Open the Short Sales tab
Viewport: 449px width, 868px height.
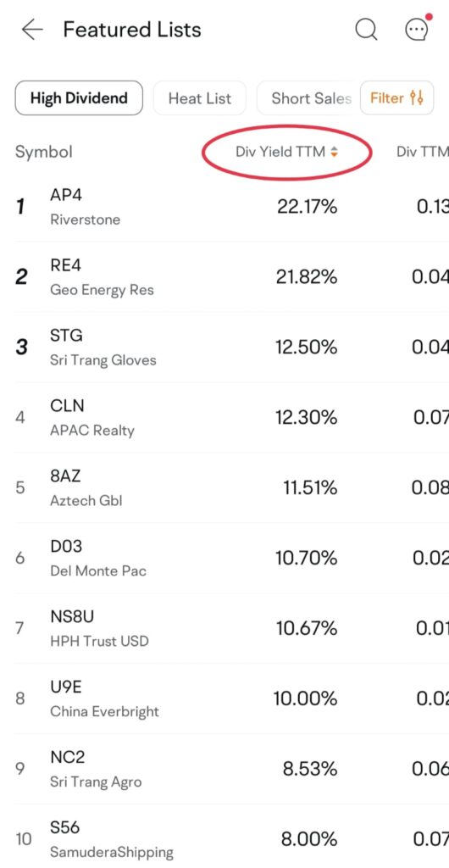tap(308, 98)
